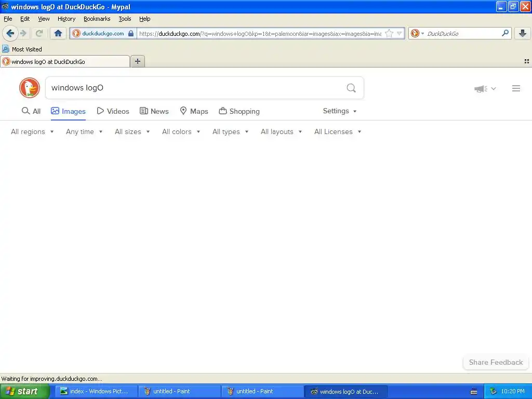Open the History menu

click(66, 19)
